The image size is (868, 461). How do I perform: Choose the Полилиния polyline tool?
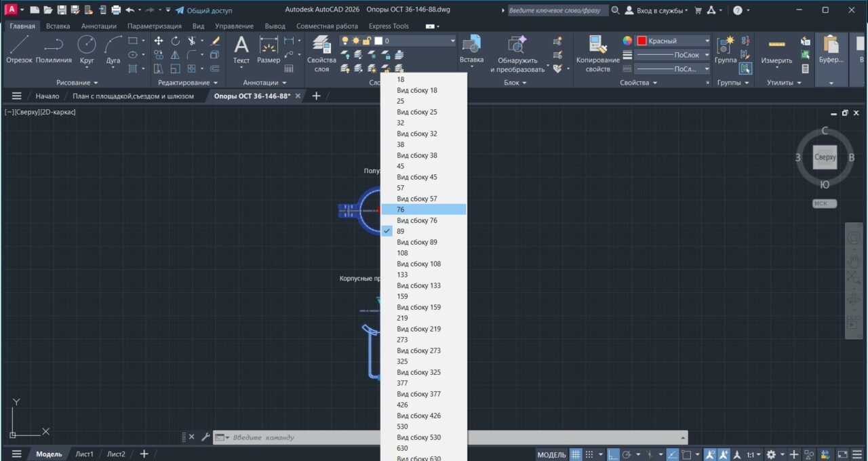pos(54,49)
